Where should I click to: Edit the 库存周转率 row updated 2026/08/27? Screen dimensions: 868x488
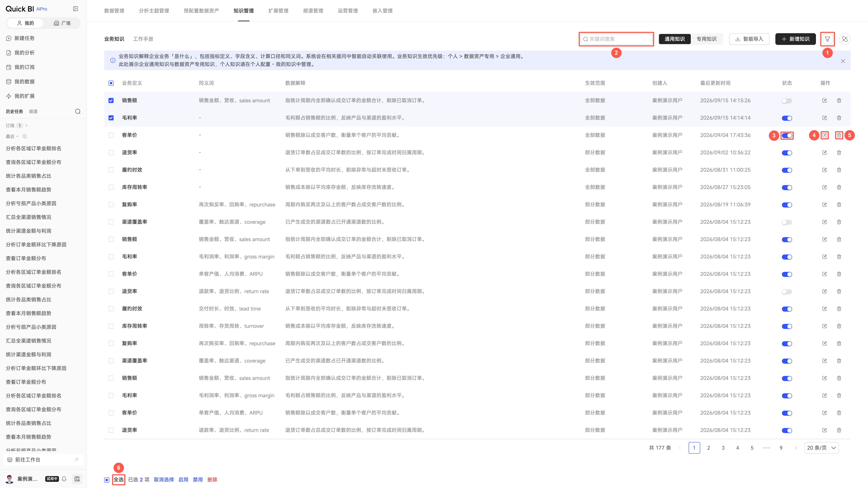pyautogui.click(x=825, y=187)
